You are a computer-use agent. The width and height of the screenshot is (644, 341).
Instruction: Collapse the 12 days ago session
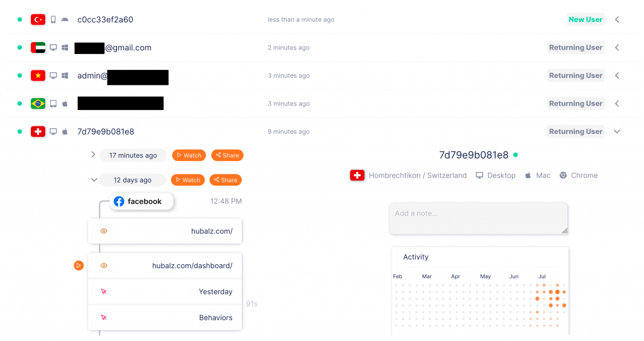(94, 180)
